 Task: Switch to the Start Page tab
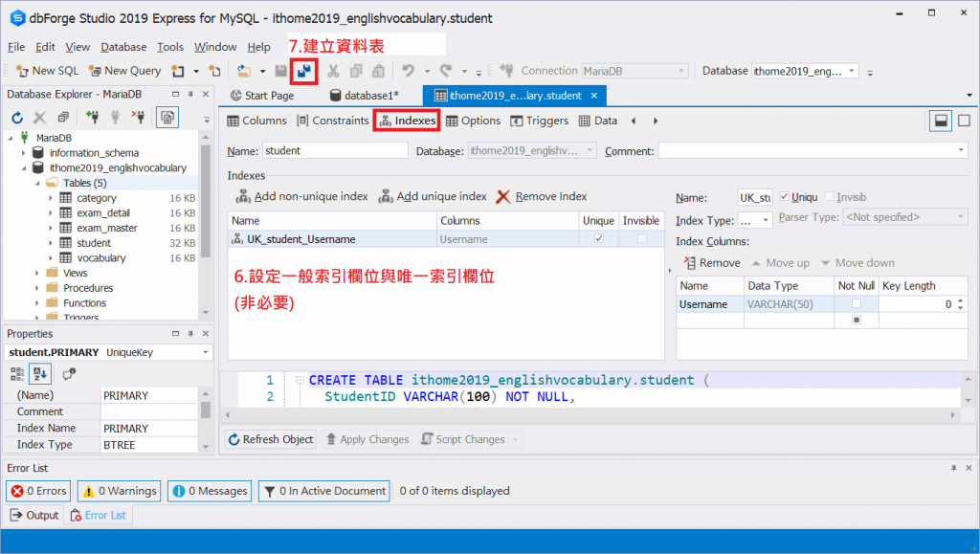tap(262, 96)
